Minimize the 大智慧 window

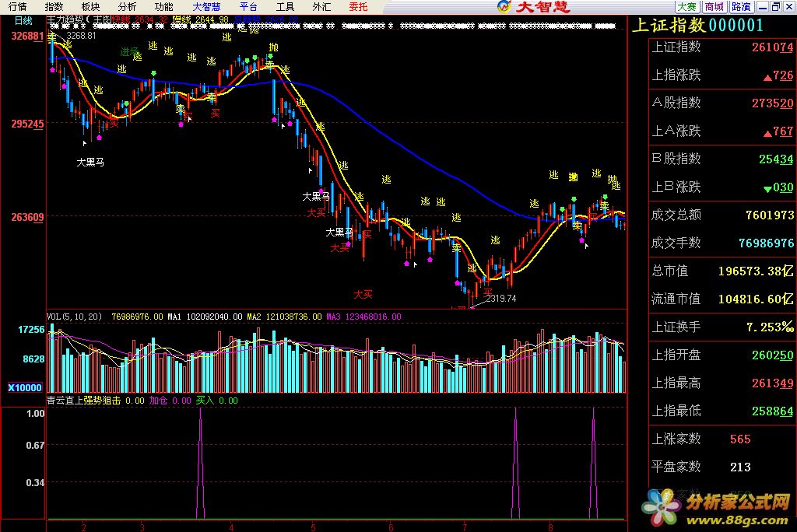(763, 6)
